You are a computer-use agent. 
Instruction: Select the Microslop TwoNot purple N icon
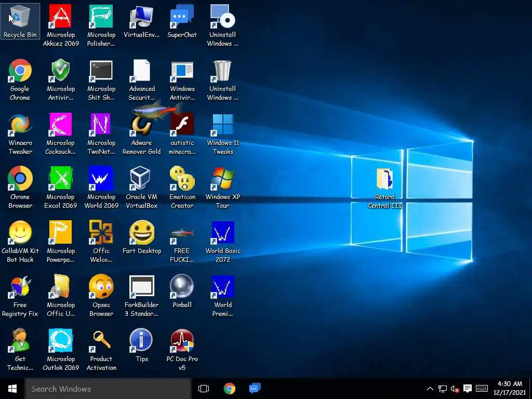[x=101, y=134]
